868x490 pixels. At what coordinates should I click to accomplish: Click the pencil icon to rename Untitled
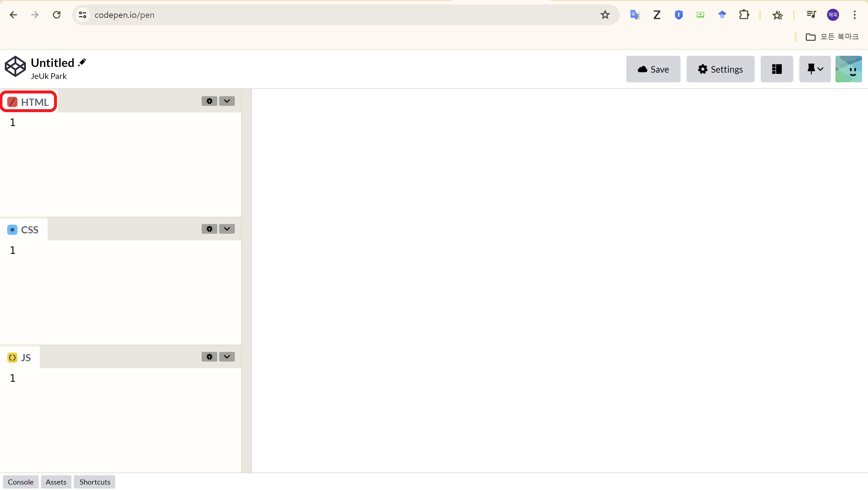82,62
